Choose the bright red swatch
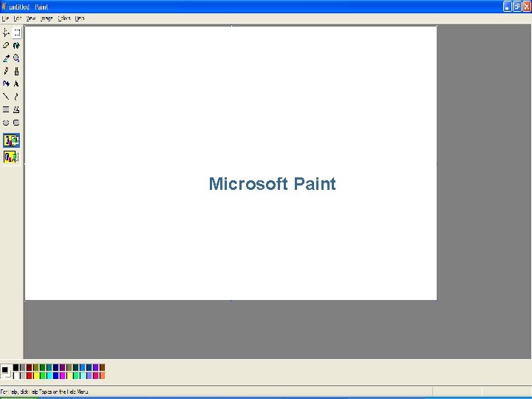This screenshot has height=399, width=532. click(x=29, y=375)
